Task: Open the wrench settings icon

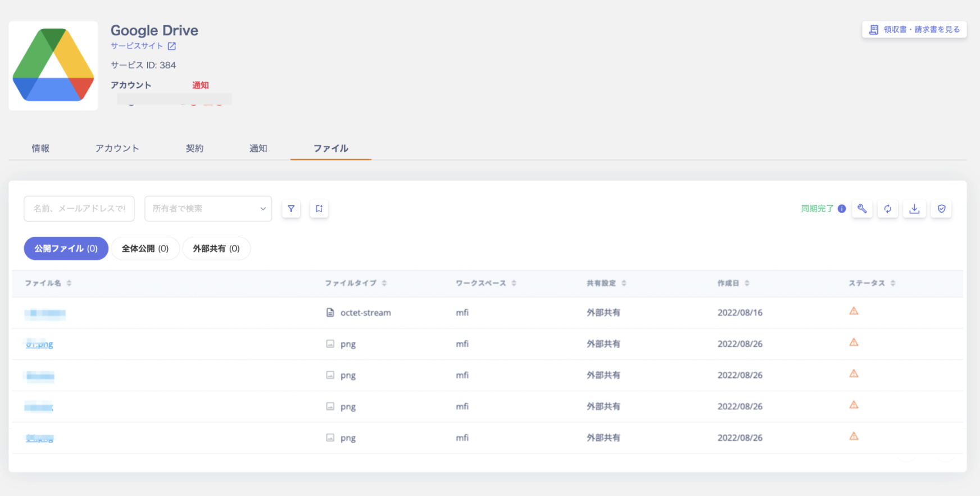Action: [862, 209]
